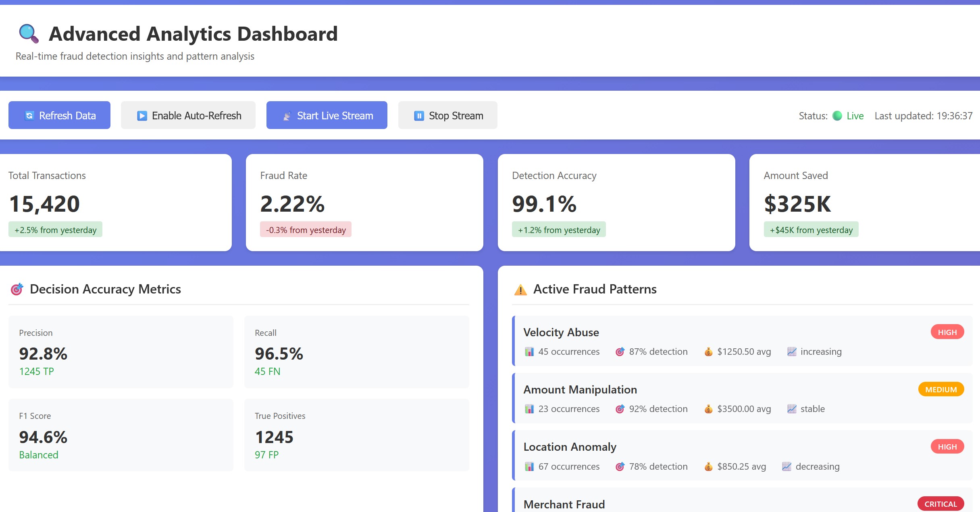This screenshot has height=512, width=980.
Task: Select the Precision metric tile
Action: [x=121, y=352]
